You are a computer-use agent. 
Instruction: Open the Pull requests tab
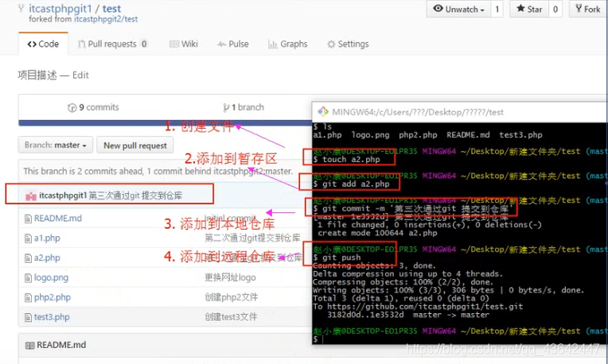pos(112,44)
